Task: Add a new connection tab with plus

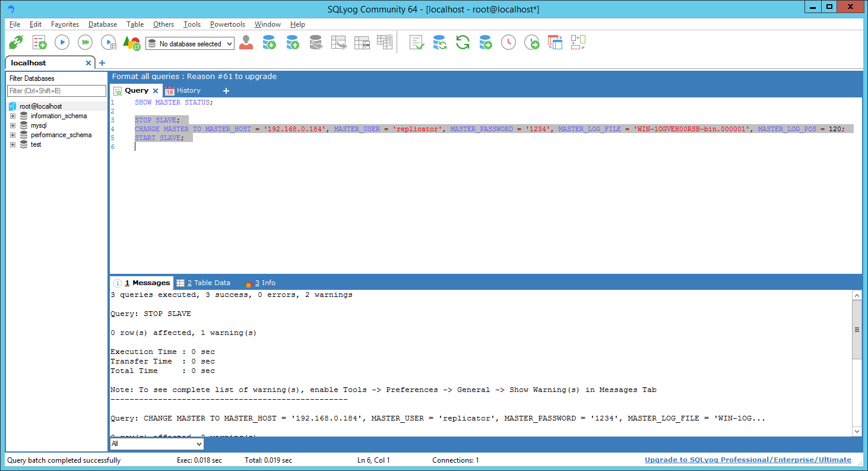Action: (102, 63)
